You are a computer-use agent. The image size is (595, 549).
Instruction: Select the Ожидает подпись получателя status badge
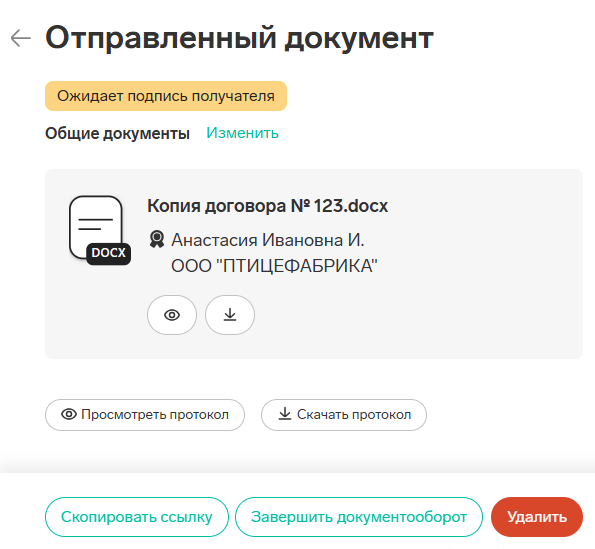click(x=166, y=96)
